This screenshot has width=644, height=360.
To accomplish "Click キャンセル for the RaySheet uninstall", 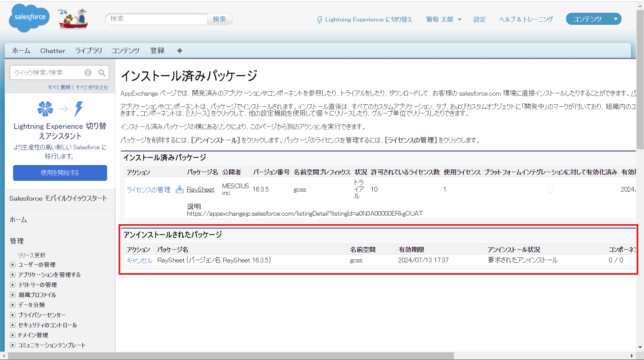I will (139, 260).
